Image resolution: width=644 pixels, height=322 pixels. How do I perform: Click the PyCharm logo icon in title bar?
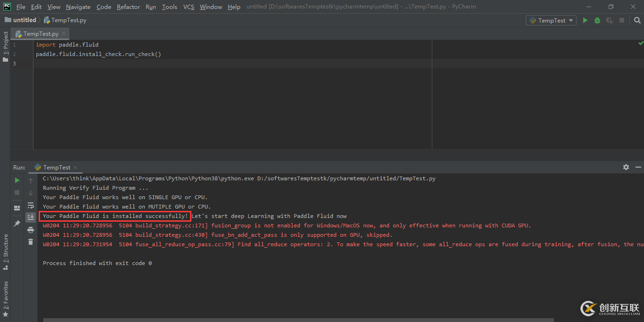tap(7, 6)
